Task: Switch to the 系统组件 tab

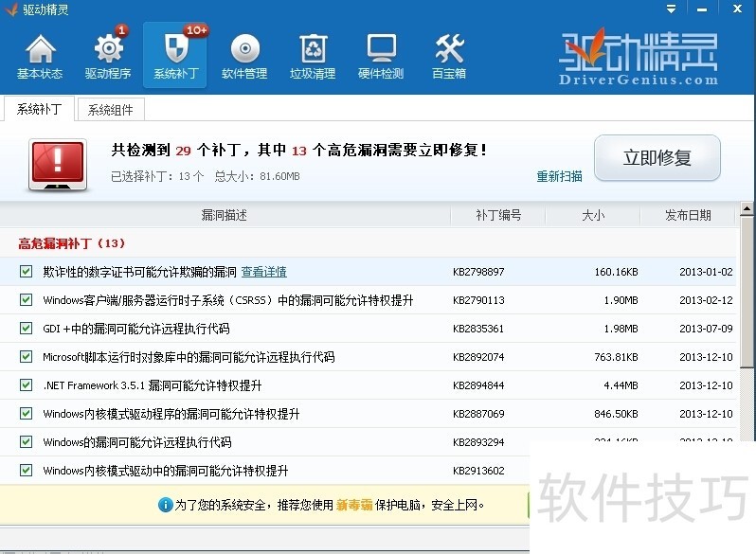Action: 111,110
